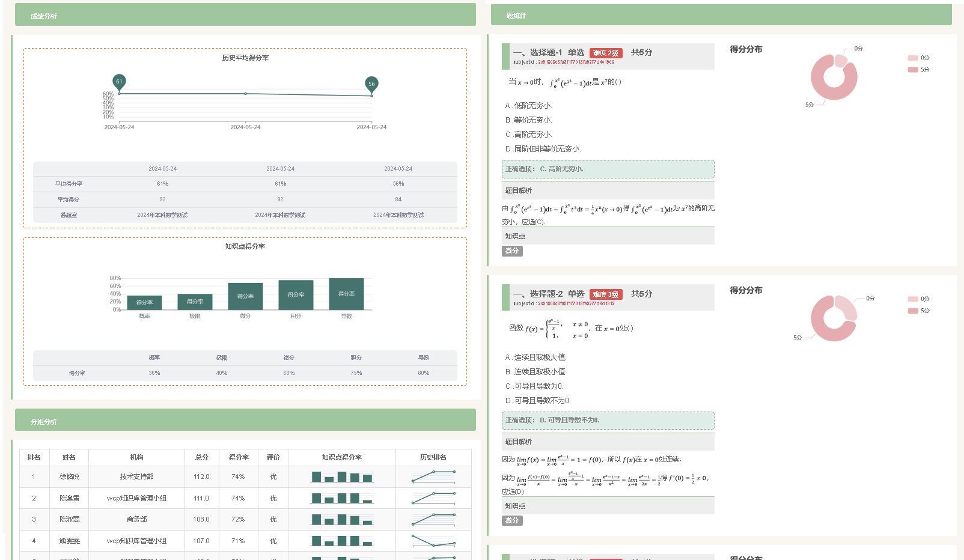Viewport: 964px width, 560px height.
Task: Select option A 低阶无穷小
Action: [x=528, y=106]
